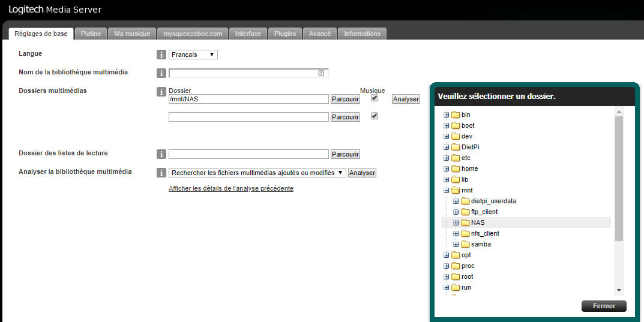
Task: Click the NAS folder icon
Action: click(465, 222)
